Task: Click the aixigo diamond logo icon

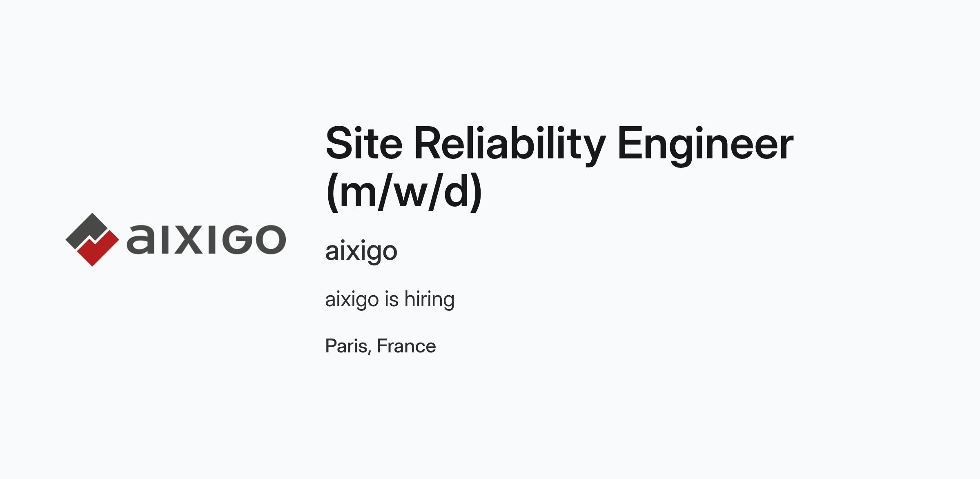Action: point(92,240)
